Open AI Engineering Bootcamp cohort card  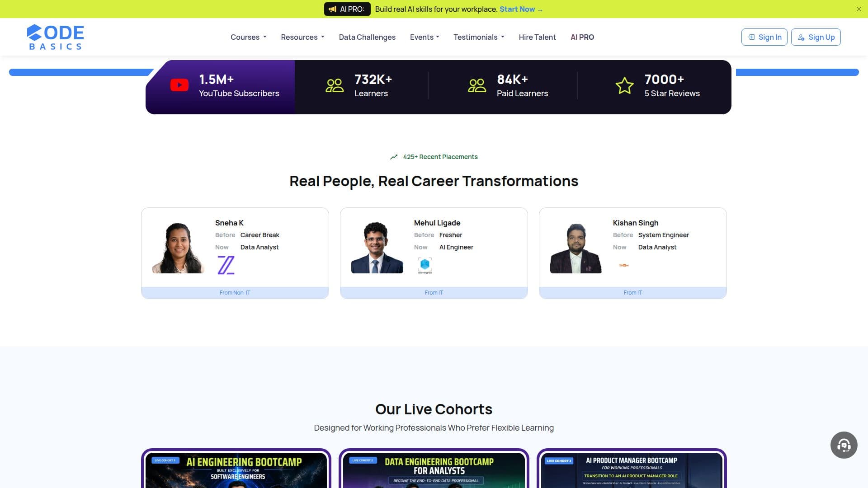[x=236, y=469]
